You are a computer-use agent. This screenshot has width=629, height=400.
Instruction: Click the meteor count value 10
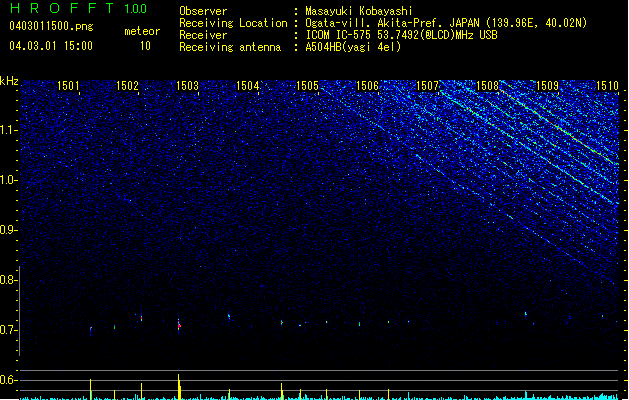coord(145,46)
